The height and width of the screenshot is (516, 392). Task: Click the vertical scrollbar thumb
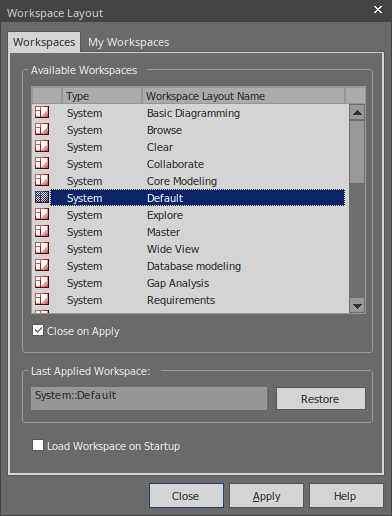point(357,152)
